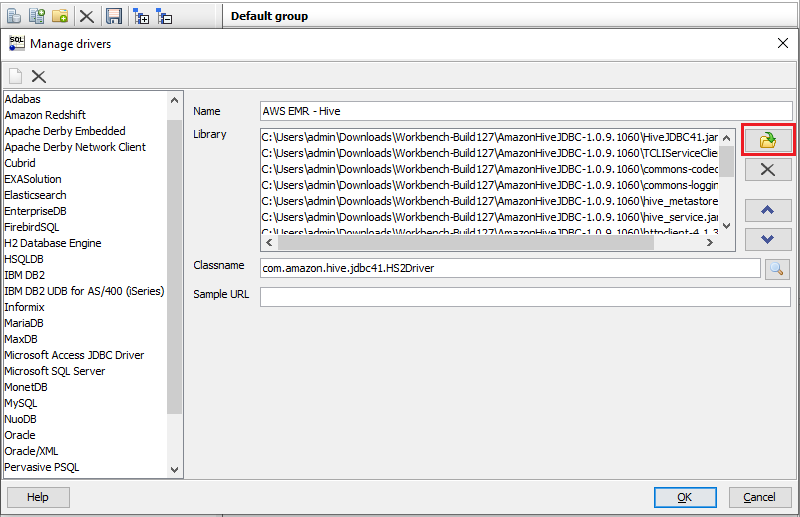Click the collapse all groups icon in the background toolbar

coord(164,16)
